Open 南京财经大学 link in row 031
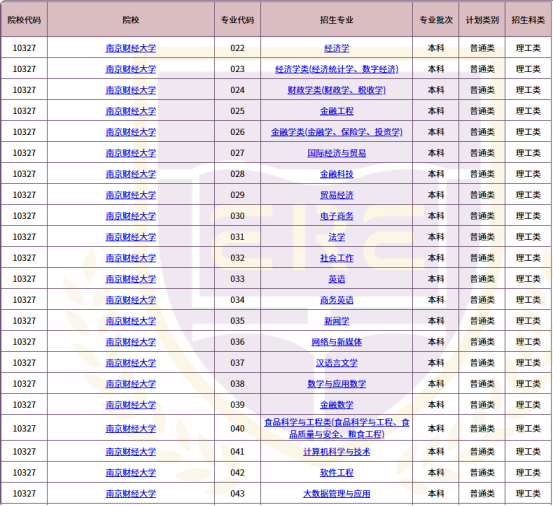 tap(130, 237)
